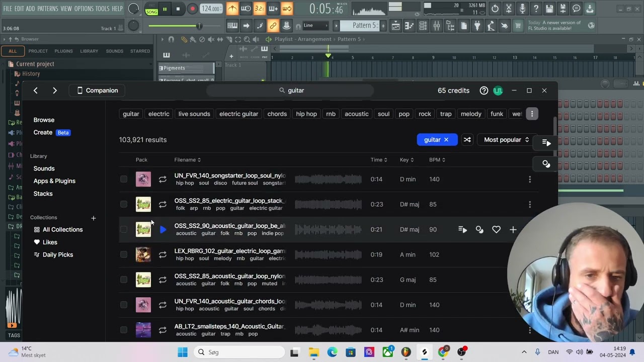Open Browse in Companion sidebar

point(44,120)
